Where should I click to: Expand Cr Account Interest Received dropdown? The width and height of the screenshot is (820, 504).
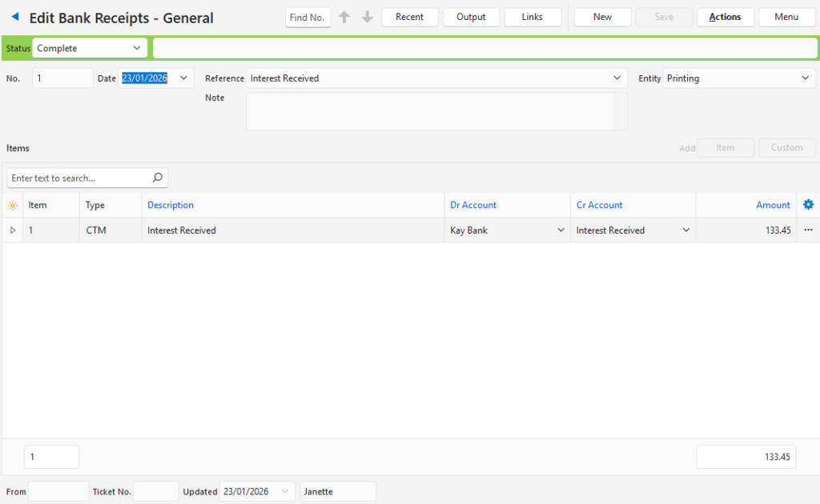(x=685, y=230)
